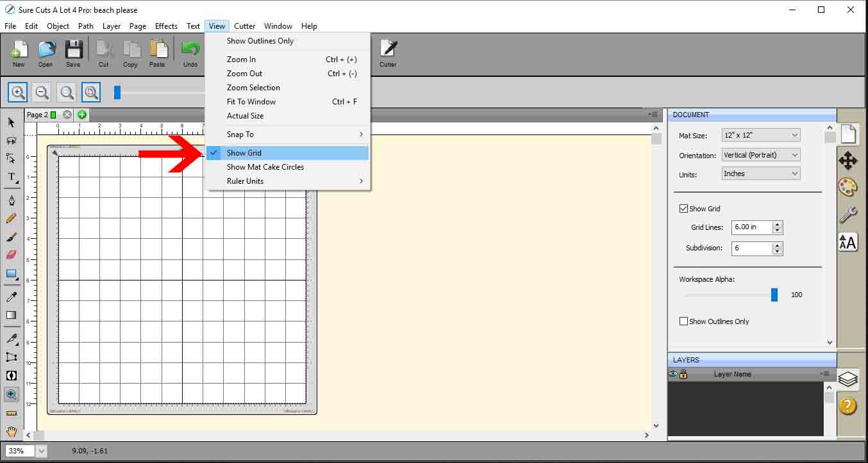Add a new page with the green plus
The width and height of the screenshot is (868, 463).
click(x=81, y=114)
